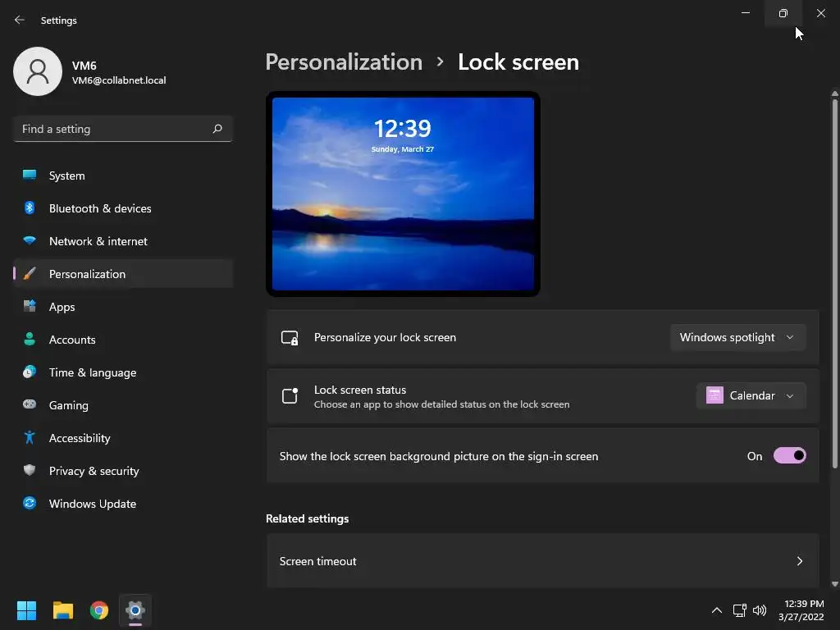Click inside the Find a setting field
Screen dimensions: 840x630
[x=123, y=129]
